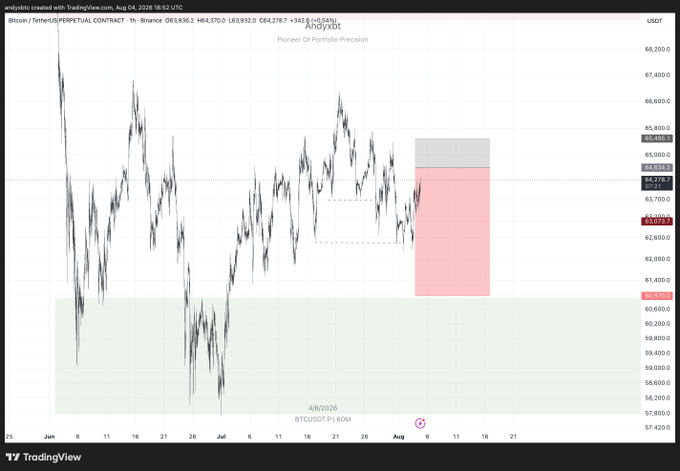
Task: Click the 67,400.0 price axis tick
Action: click(x=657, y=75)
